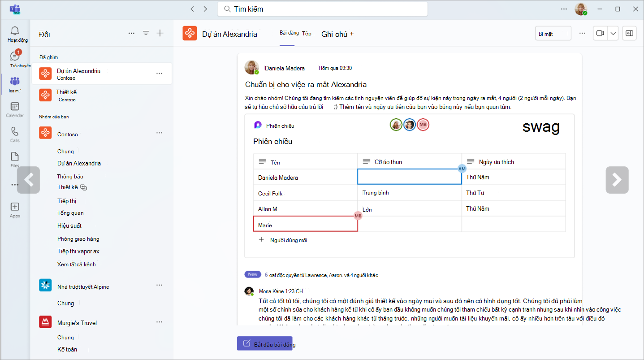
Task: Click Thứ Tư in preferred day column
Action: pos(514,193)
